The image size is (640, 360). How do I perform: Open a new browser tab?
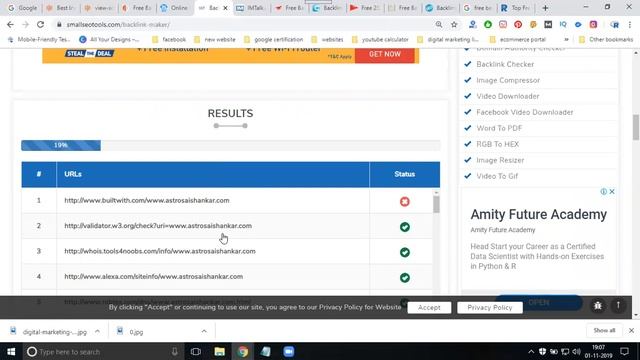pyautogui.click(x=545, y=8)
